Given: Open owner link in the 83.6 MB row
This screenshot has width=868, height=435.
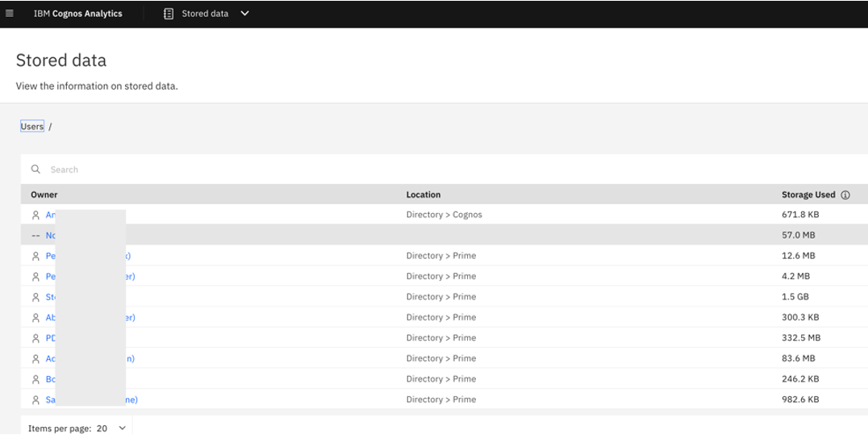Looking at the screenshot, I should click(x=50, y=358).
